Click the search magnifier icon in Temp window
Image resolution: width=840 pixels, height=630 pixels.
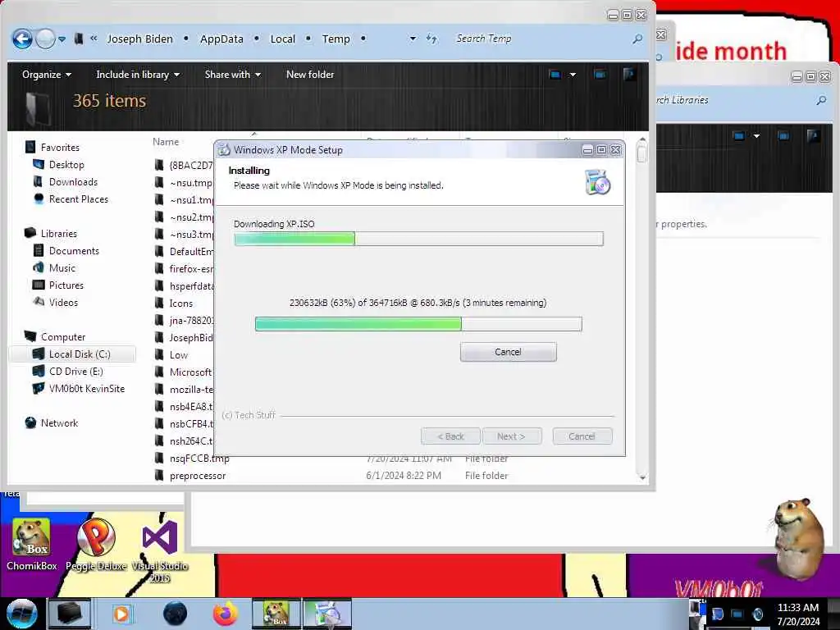click(637, 39)
